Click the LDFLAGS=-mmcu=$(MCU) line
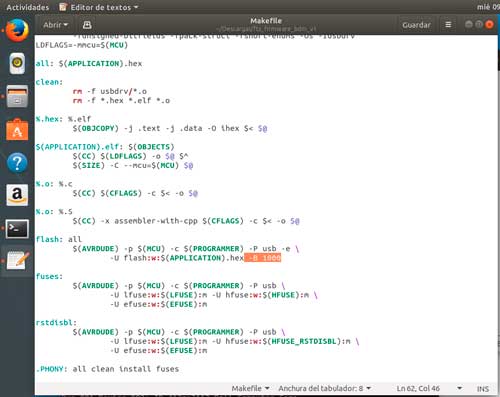The width and height of the screenshot is (500, 397). point(82,45)
